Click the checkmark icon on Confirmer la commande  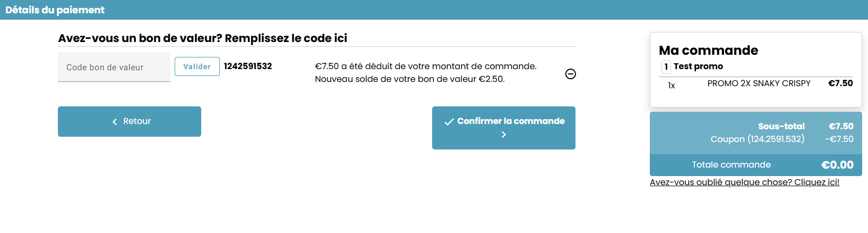tap(449, 122)
